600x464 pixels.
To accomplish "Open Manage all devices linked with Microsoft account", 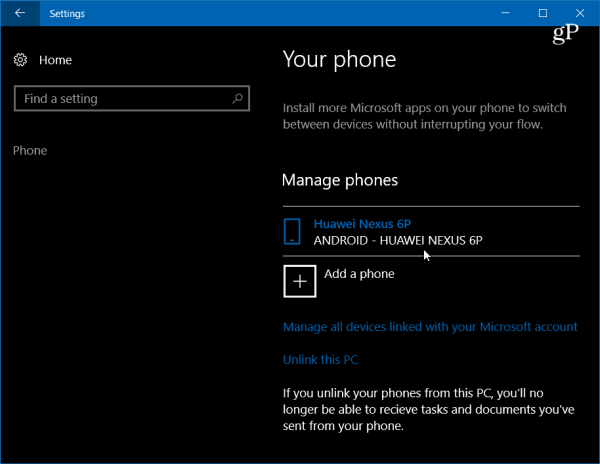I will (430, 327).
